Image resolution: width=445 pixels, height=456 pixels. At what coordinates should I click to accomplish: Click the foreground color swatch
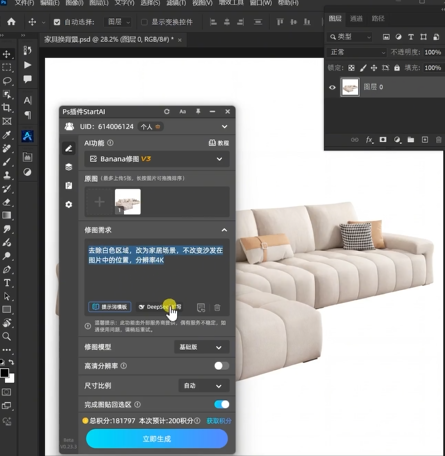(x=4, y=373)
